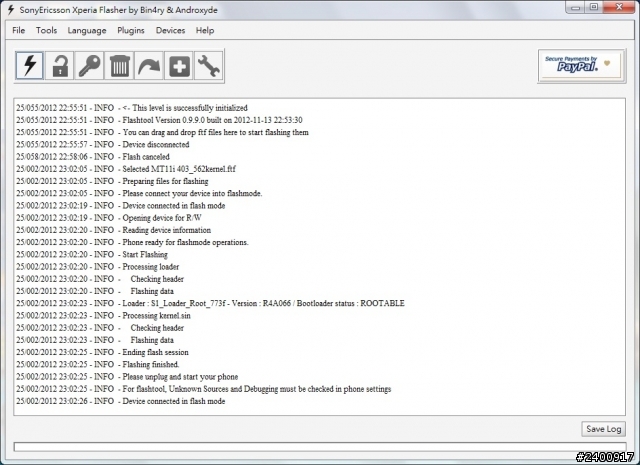Click log line 'This level is successfully initialized'

click(132, 108)
